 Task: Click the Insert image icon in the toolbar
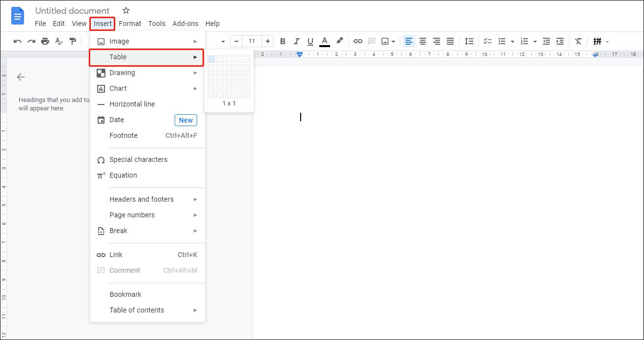[x=386, y=41]
